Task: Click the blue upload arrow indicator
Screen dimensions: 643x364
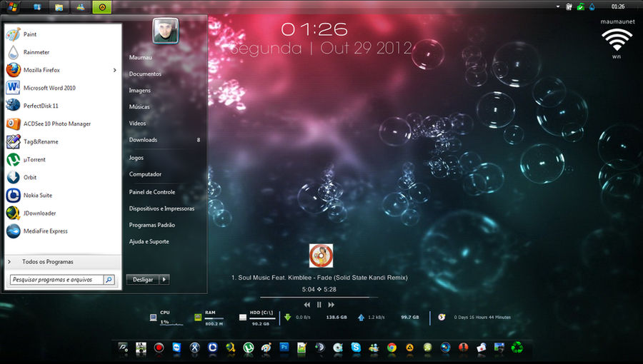Action: click(x=361, y=318)
